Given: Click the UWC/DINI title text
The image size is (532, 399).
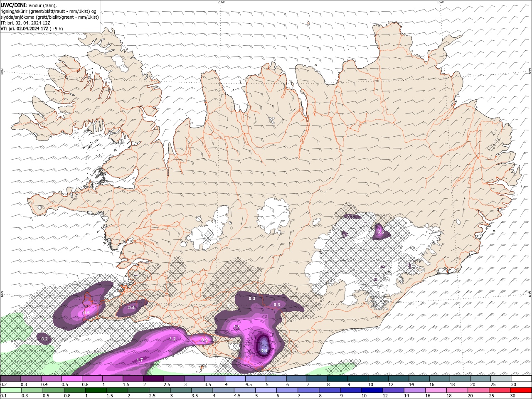Looking at the screenshot, I should [13, 5].
